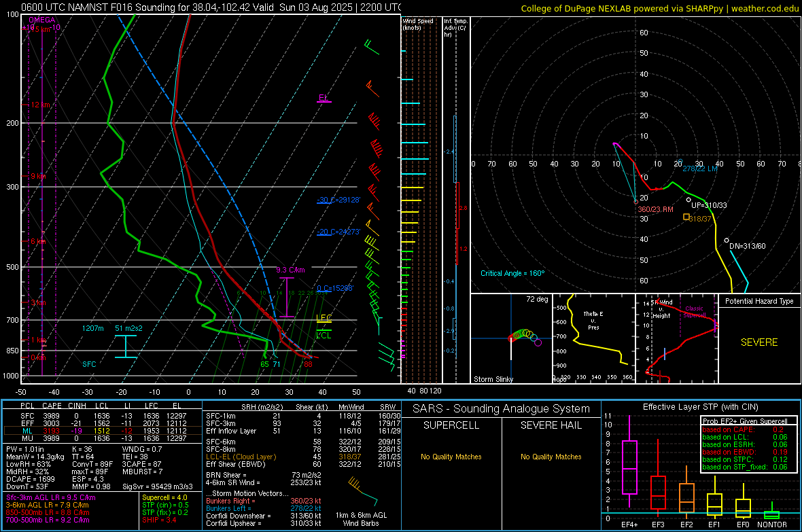Click 'SigSvr = 95429 m3/s3' value
The width and height of the screenshot is (802, 532).
[158, 486]
